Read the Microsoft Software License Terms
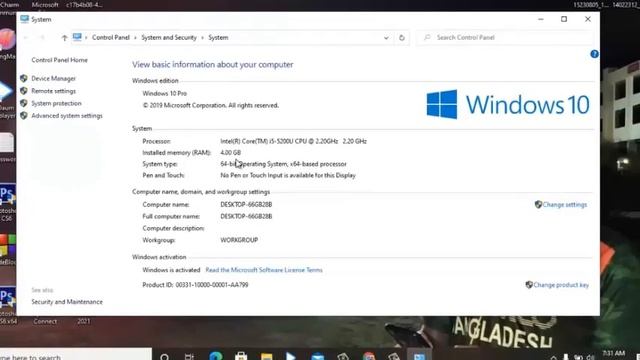Image resolution: width=640 pixels, height=360 pixels. click(x=264, y=270)
